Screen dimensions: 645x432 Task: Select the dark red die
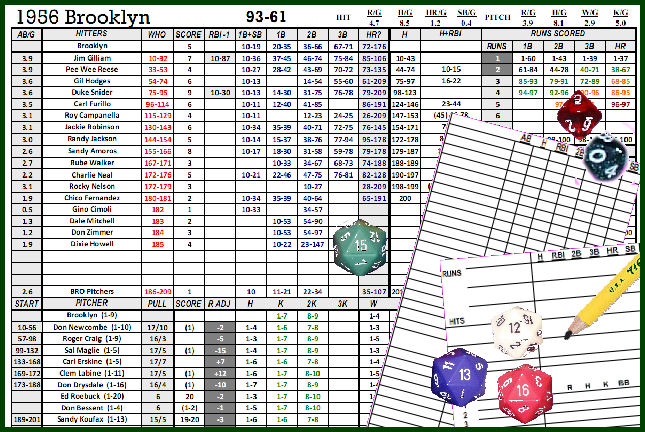coord(577,113)
